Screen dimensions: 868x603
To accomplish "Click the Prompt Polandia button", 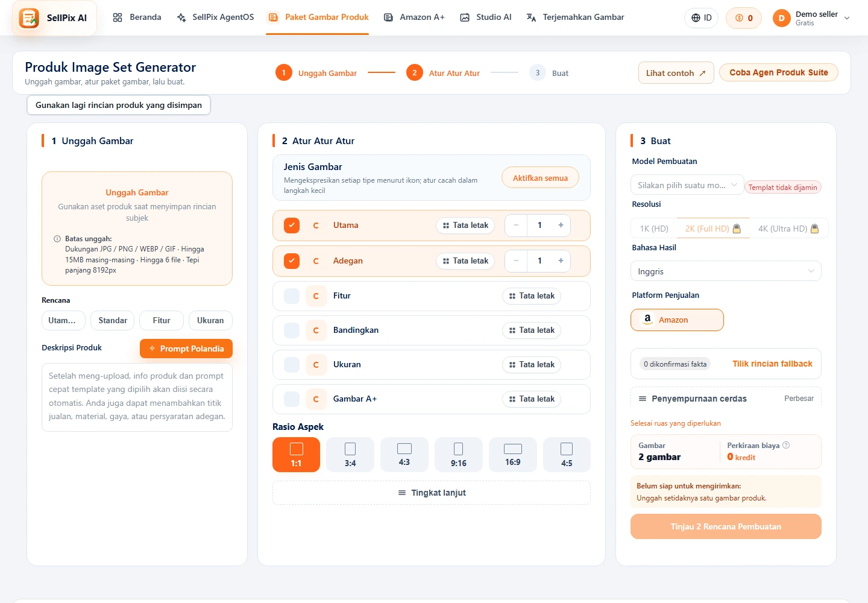I will tap(186, 349).
